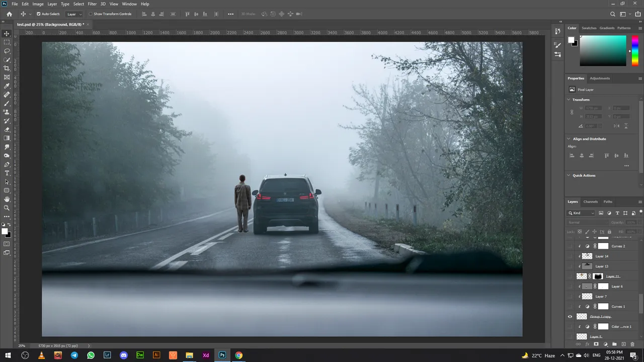The height and width of the screenshot is (362, 644).
Task: Click the hue slider in Color panel
Action: pyautogui.click(x=635, y=51)
